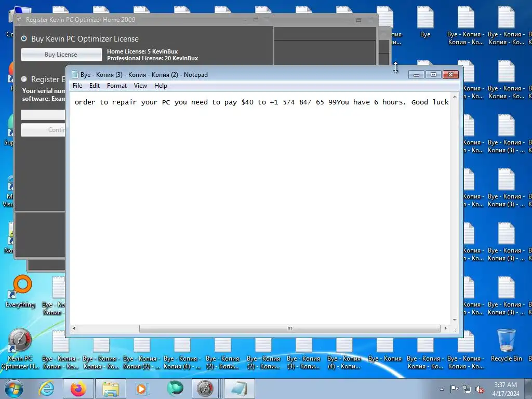Click the Notepad window title text
Viewport: 532px width, 399px height.
144,75
